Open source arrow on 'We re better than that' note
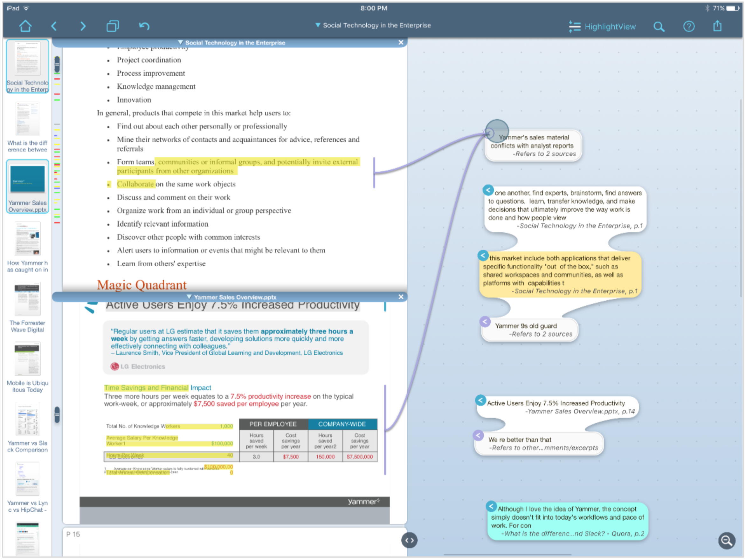The image size is (746, 560). [478, 436]
